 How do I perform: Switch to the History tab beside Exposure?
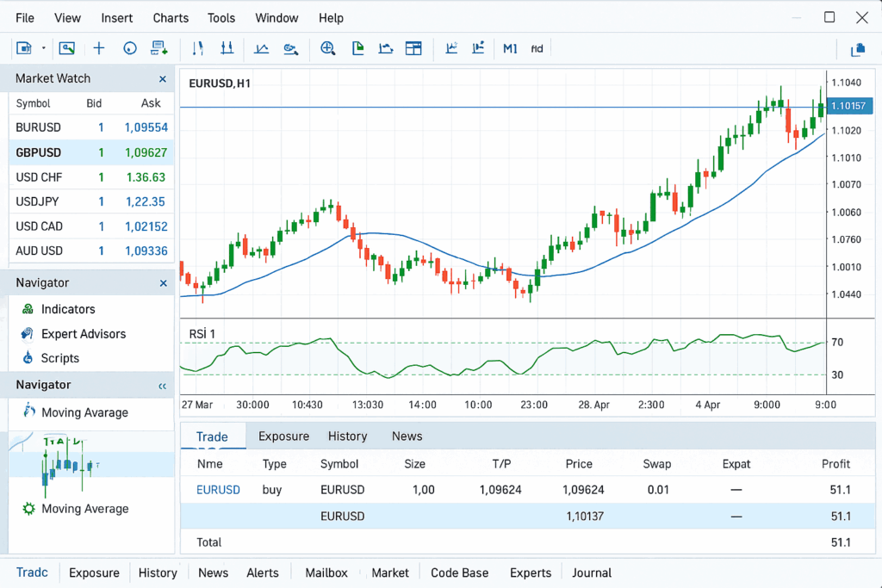click(347, 436)
